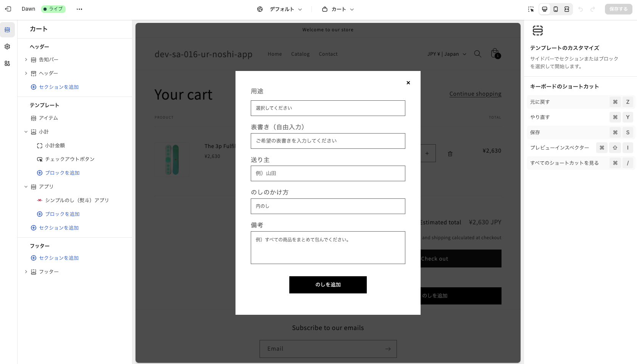Increase product quantity with plus stepper
The height and width of the screenshot is (364, 637).
[427, 153]
